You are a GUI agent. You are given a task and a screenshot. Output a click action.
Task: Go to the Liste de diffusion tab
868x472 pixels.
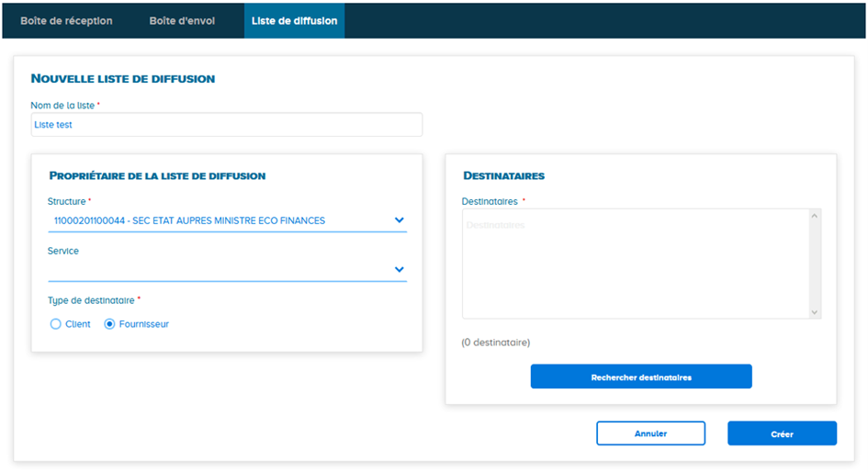click(294, 20)
